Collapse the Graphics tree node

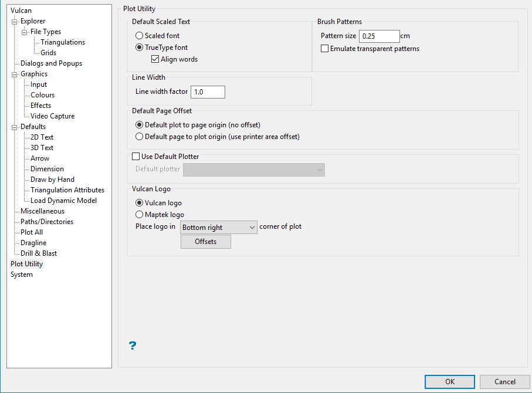14,74
